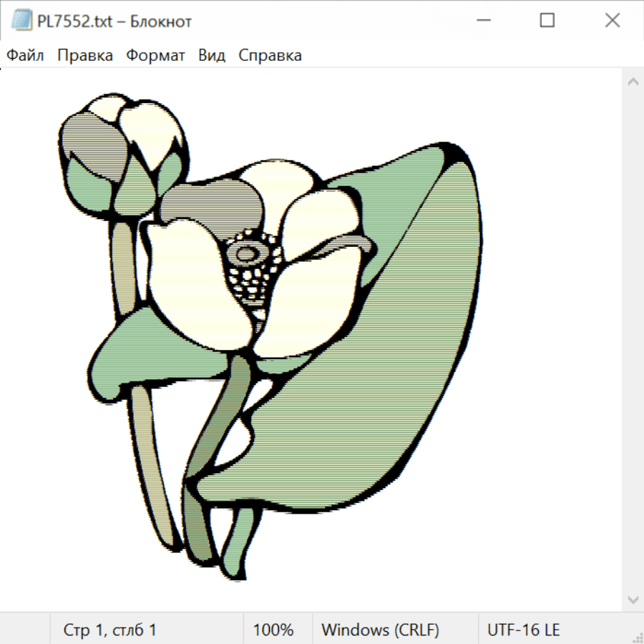Close the PL7552.txt Notepad window
Screen dimensions: 644x644
tap(613, 21)
